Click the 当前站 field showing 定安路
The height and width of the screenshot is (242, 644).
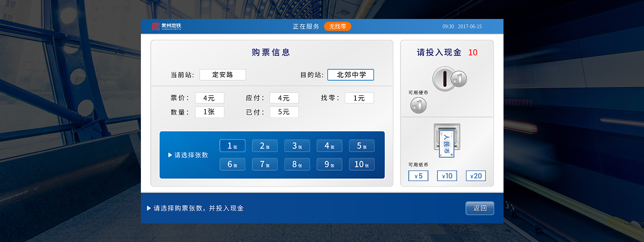(223, 75)
